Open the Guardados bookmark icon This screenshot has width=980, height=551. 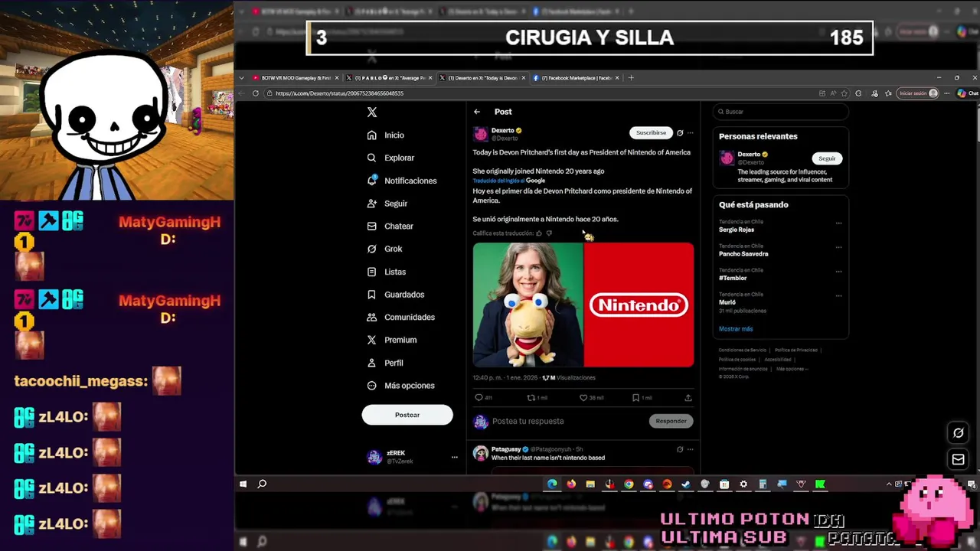(x=372, y=295)
